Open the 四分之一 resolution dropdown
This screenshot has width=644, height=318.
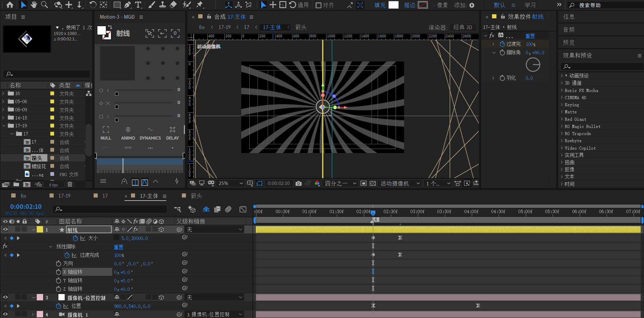click(x=340, y=183)
